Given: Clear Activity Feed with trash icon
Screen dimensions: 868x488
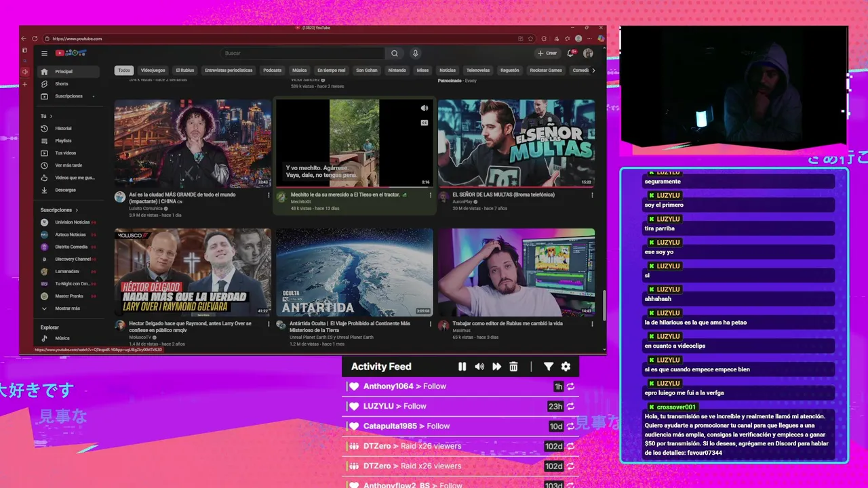Looking at the screenshot, I should [x=513, y=367].
